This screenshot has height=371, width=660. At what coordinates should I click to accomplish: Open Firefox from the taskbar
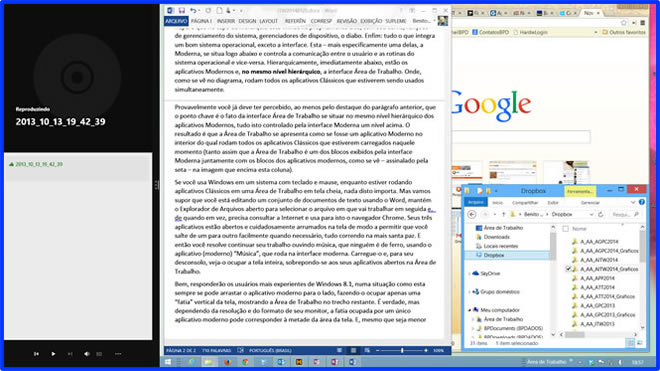(x=227, y=362)
